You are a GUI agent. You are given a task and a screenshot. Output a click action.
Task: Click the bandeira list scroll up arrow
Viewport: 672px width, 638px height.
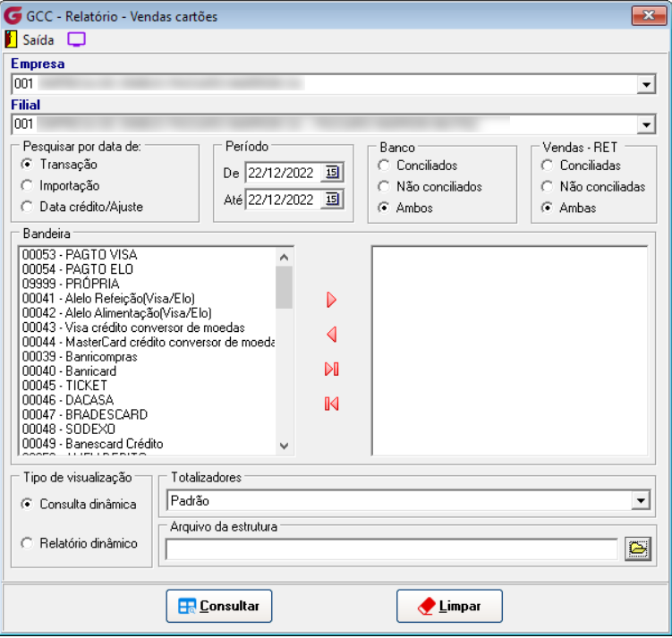point(284,257)
